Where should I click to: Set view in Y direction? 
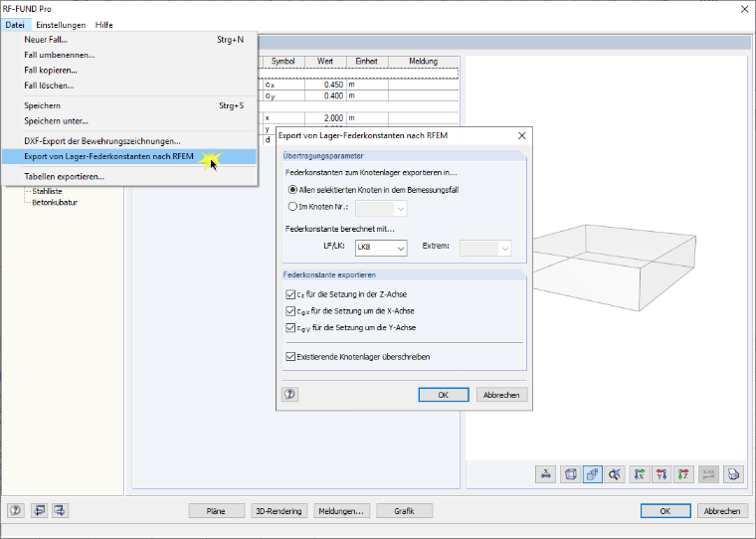661,474
